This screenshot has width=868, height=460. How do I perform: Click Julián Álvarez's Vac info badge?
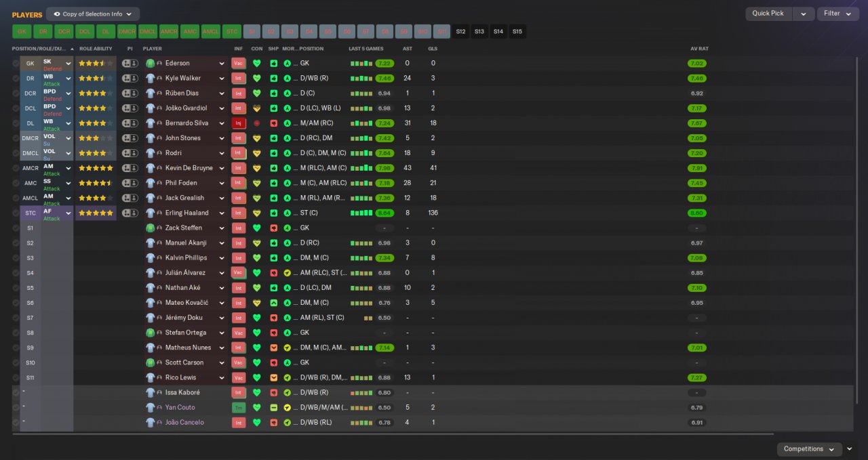[x=238, y=272]
